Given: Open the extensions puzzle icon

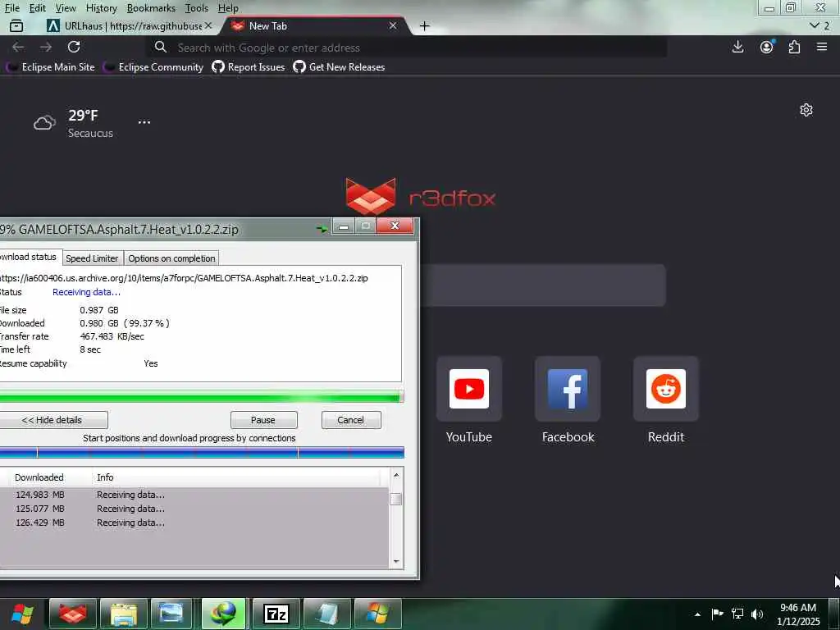Looking at the screenshot, I should pos(794,47).
